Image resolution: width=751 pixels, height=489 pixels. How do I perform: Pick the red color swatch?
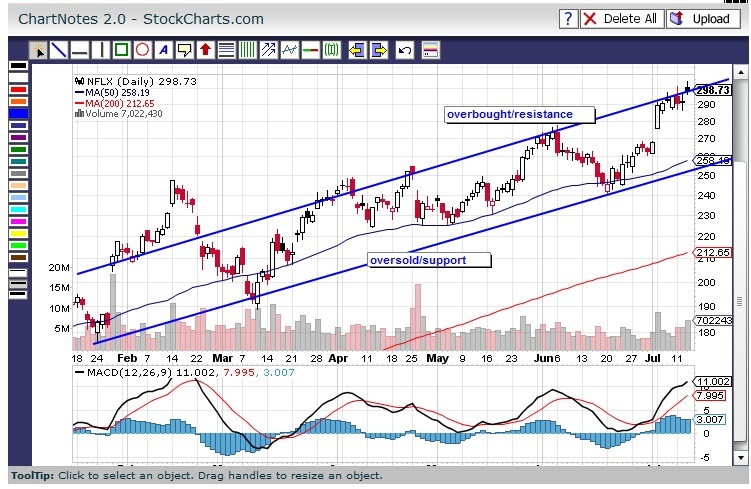(x=19, y=90)
